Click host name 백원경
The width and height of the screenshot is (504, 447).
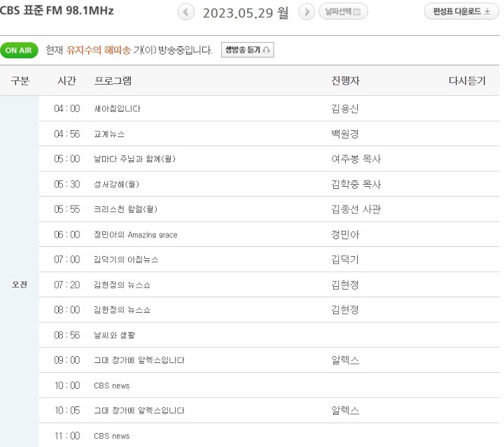(x=345, y=134)
